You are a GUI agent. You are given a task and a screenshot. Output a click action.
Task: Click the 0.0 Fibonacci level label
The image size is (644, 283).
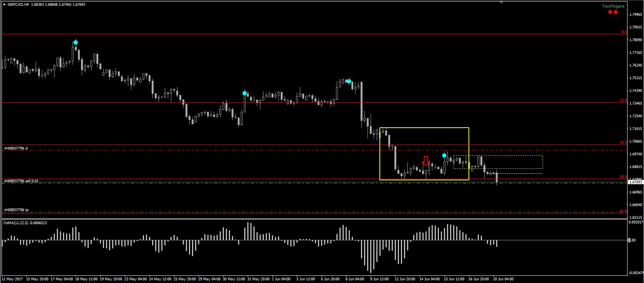(624, 32)
